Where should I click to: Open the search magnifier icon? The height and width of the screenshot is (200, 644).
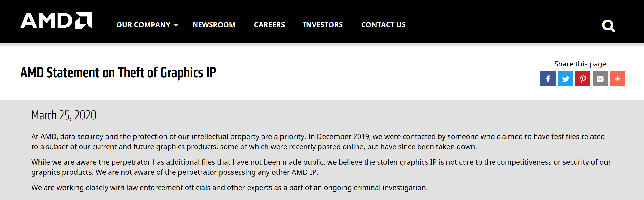608,26
